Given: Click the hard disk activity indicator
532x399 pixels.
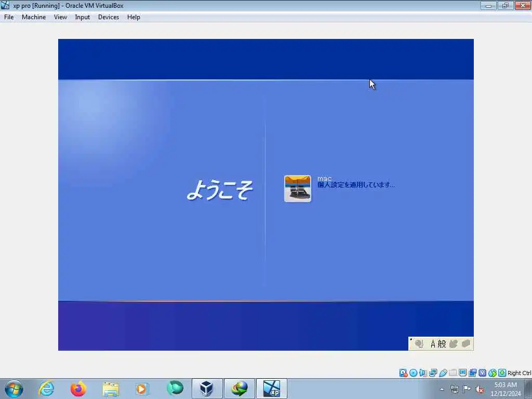Looking at the screenshot, I should (403, 373).
